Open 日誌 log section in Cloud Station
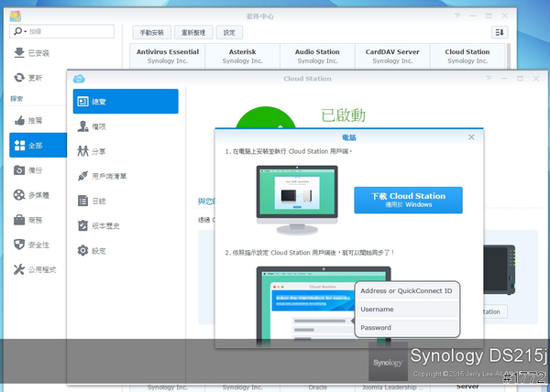This screenshot has height=392, width=550. 125,200
